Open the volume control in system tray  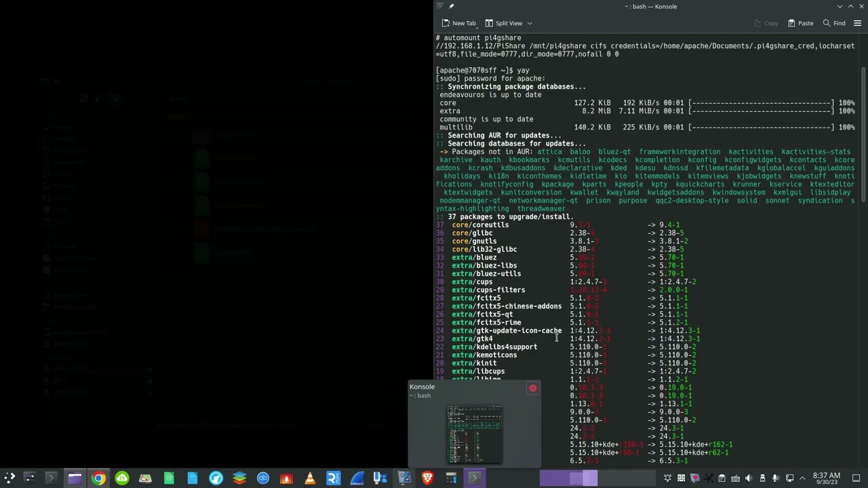(x=749, y=479)
